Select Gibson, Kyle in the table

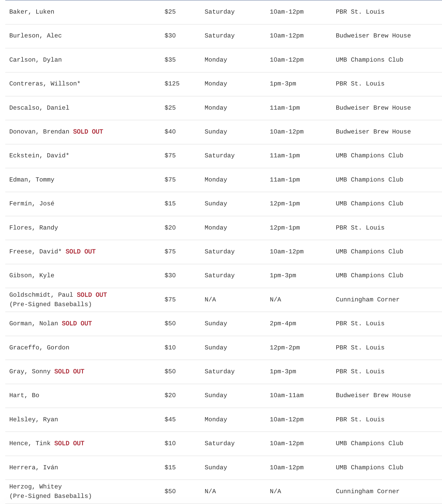pos(32,275)
